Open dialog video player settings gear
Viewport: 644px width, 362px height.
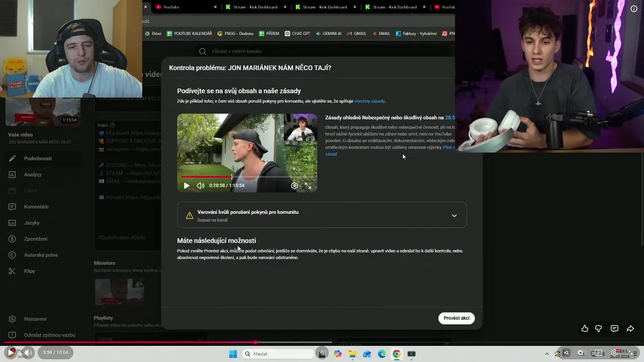click(294, 186)
